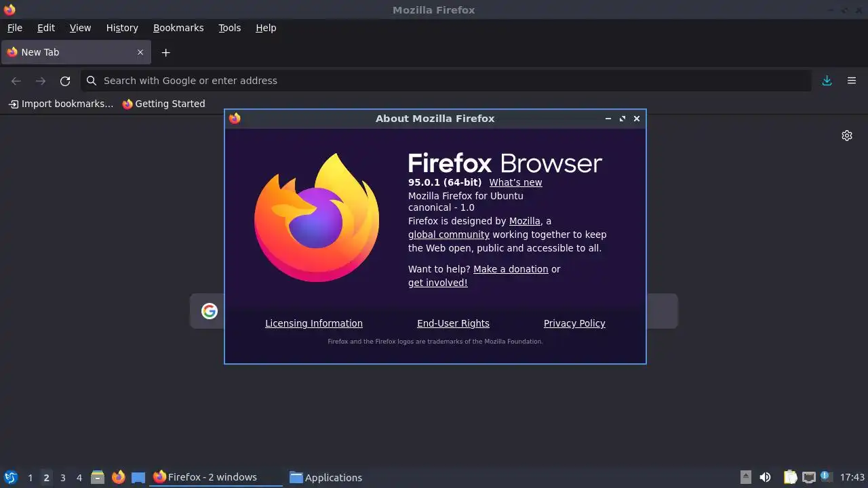Viewport: 868px width, 488px height.
Task: Select Applications taskbar window button
Action: coord(326,477)
